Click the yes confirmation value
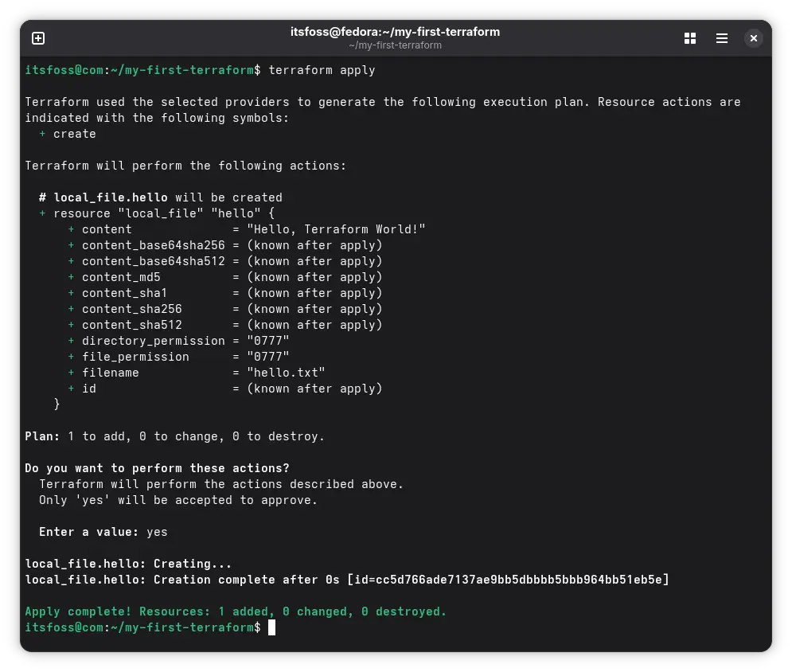 coord(156,532)
